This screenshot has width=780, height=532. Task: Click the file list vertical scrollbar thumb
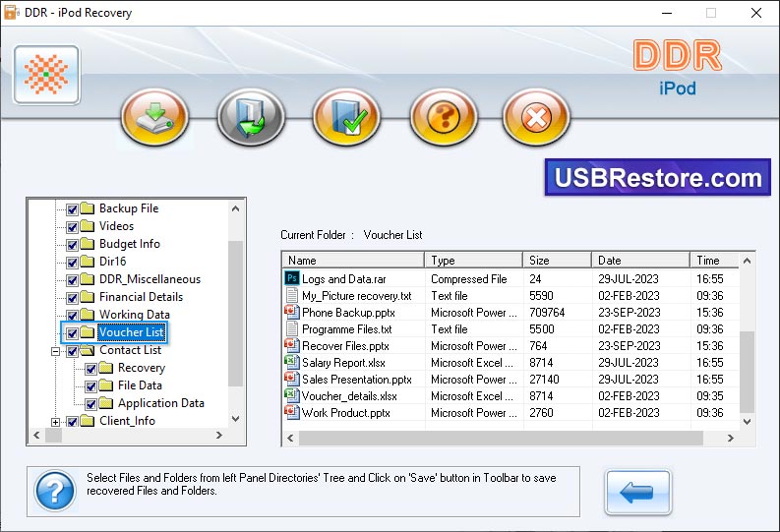(x=747, y=373)
